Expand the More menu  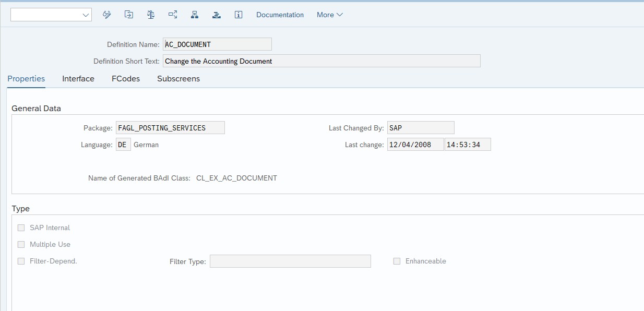coord(330,15)
